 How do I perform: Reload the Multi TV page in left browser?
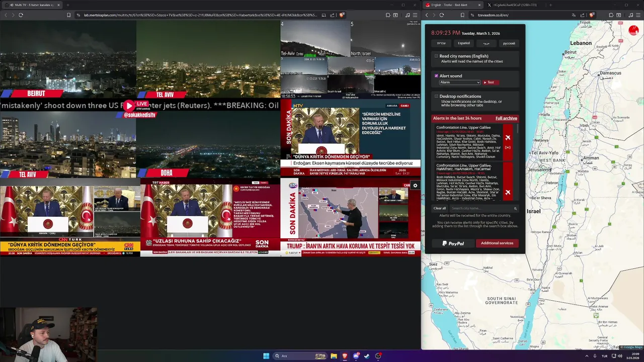[x=21, y=15]
